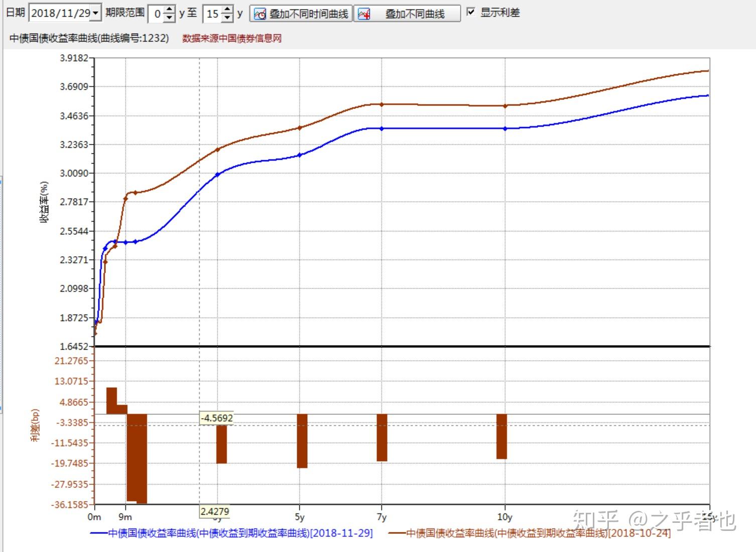Open the date dropdown showing 2018/11/29

(96, 13)
